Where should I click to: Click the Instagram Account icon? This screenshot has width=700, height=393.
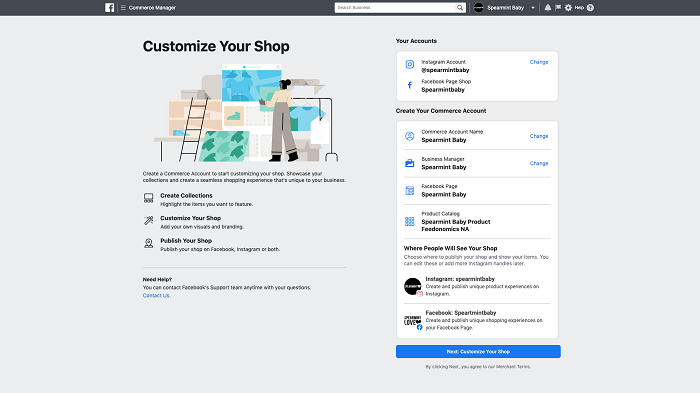point(409,64)
